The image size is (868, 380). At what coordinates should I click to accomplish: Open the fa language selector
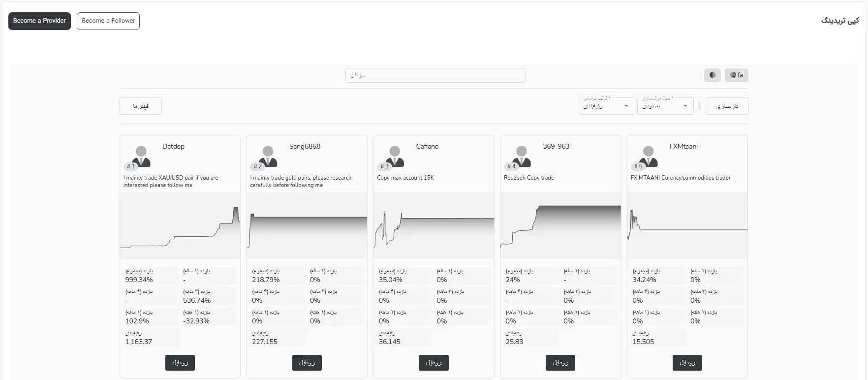pyautogui.click(x=736, y=75)
